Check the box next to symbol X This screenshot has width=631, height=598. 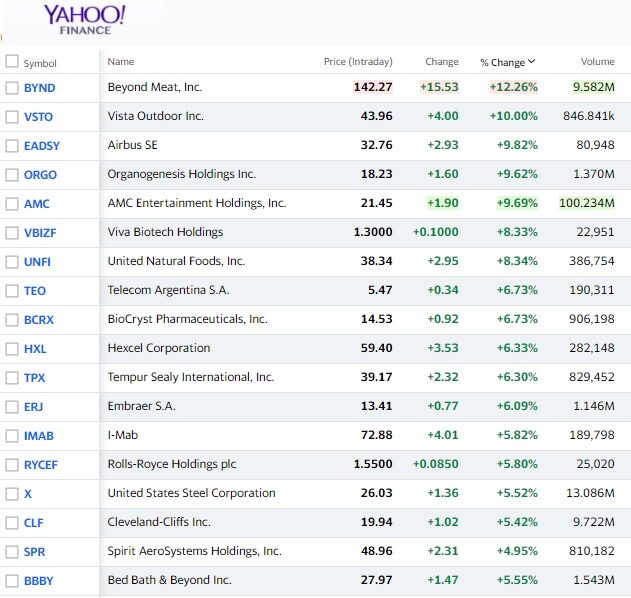point(12,493)
